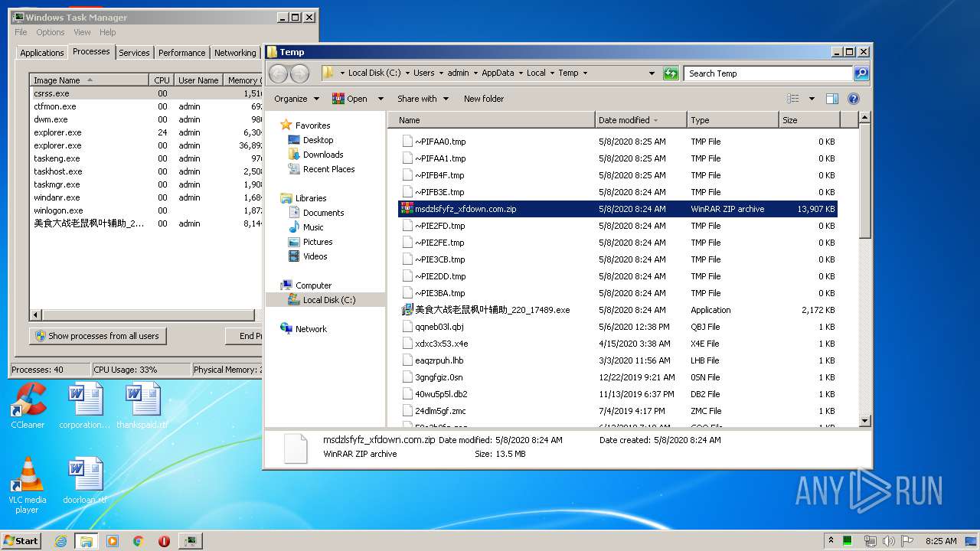
Task: Open the File menu in Task Manager
Action: click(21, 32)
